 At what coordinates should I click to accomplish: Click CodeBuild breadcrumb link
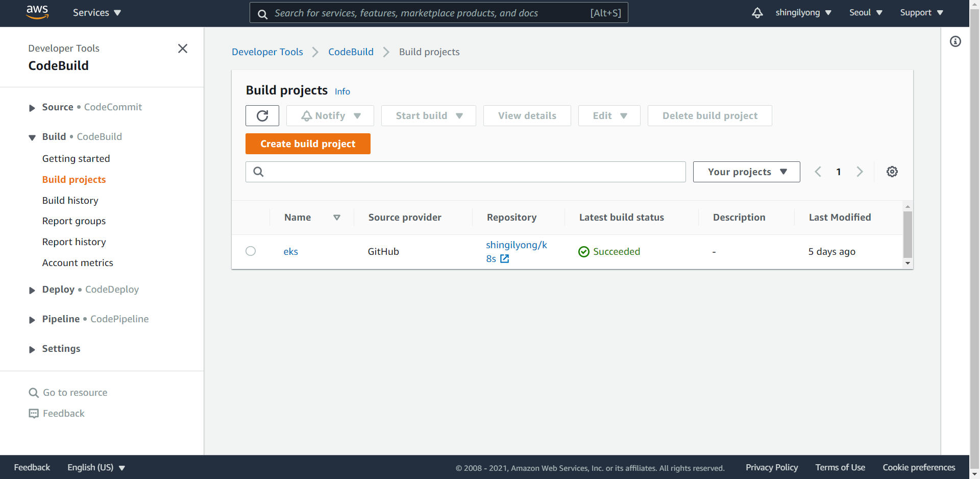351,52
